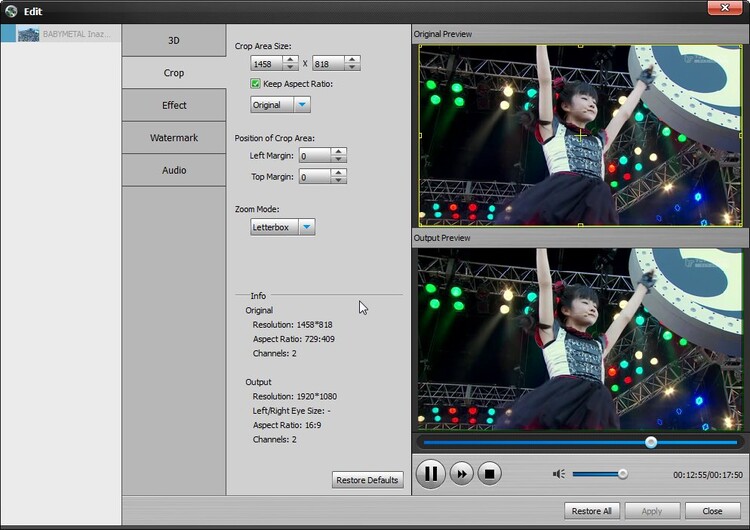The image size is (750, 530).
Task: Click the Output Preview panel header
Action: pos(580,238)
